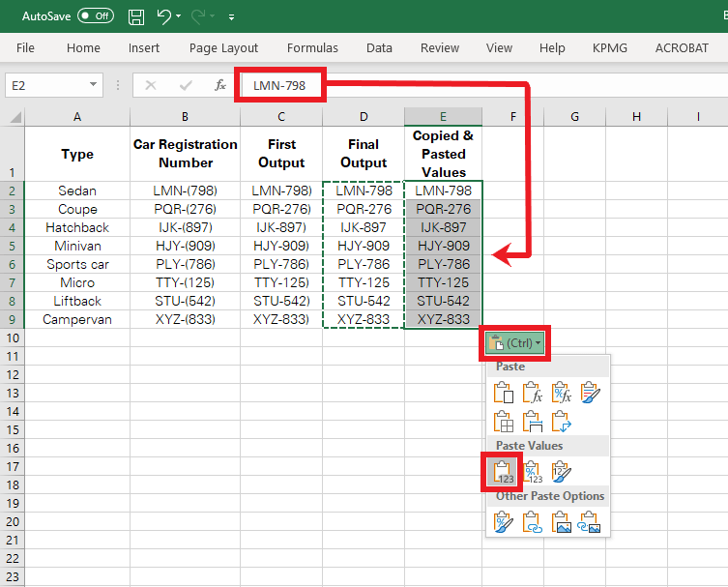Open the Redo history dropdown arrow
728x587 pixels.
coord(212,16)
